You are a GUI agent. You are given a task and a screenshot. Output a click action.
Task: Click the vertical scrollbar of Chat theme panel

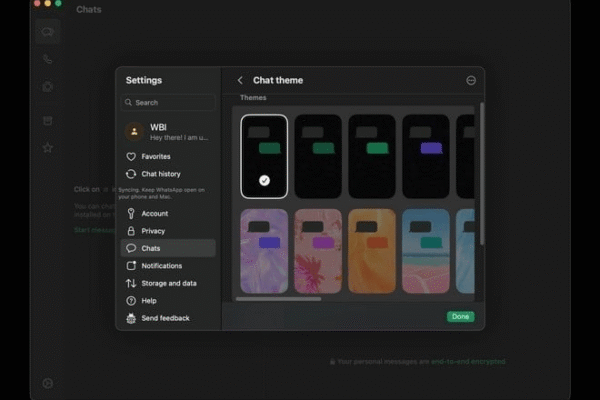click(482, 173)
